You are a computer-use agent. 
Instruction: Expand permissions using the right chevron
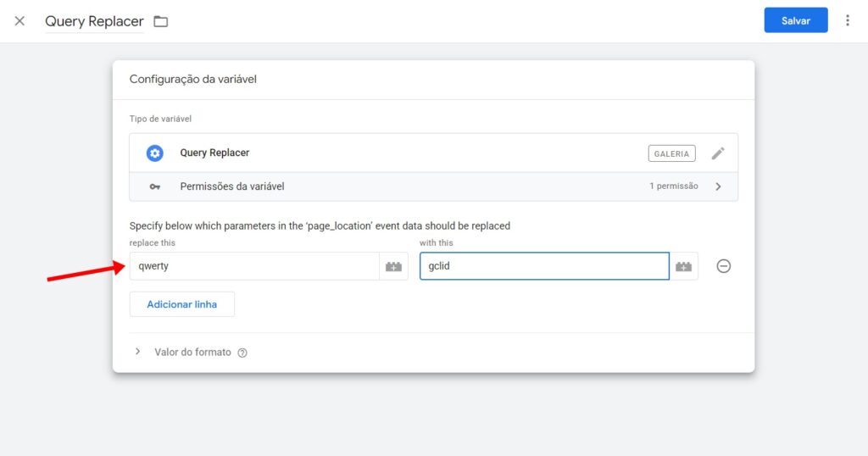pos(718,186)
